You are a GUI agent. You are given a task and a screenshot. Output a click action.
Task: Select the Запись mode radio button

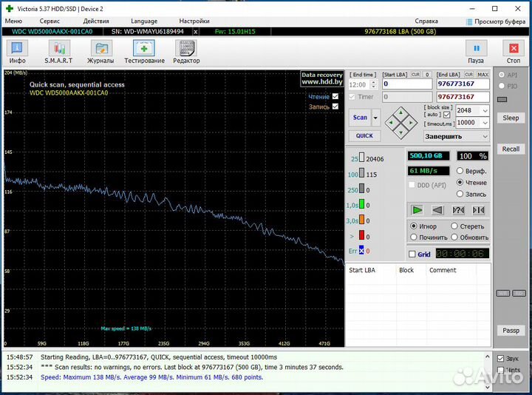(460, 194)
